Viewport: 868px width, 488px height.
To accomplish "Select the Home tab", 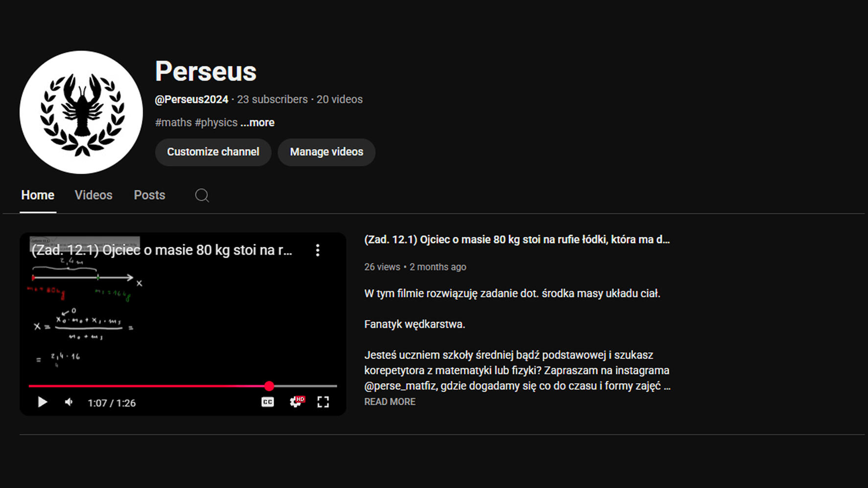I will pos(38,195).
